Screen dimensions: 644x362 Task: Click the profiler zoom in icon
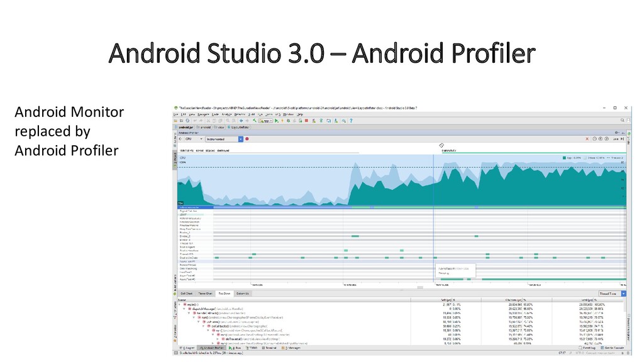point(601,139)
